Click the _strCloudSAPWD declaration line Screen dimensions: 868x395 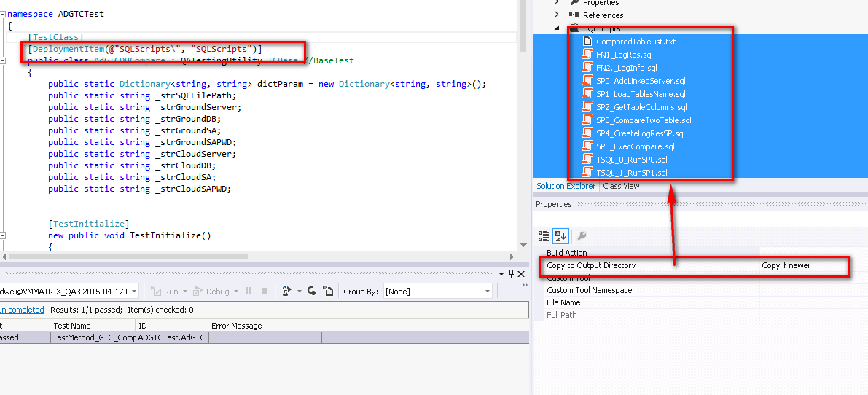coord(139,189)
